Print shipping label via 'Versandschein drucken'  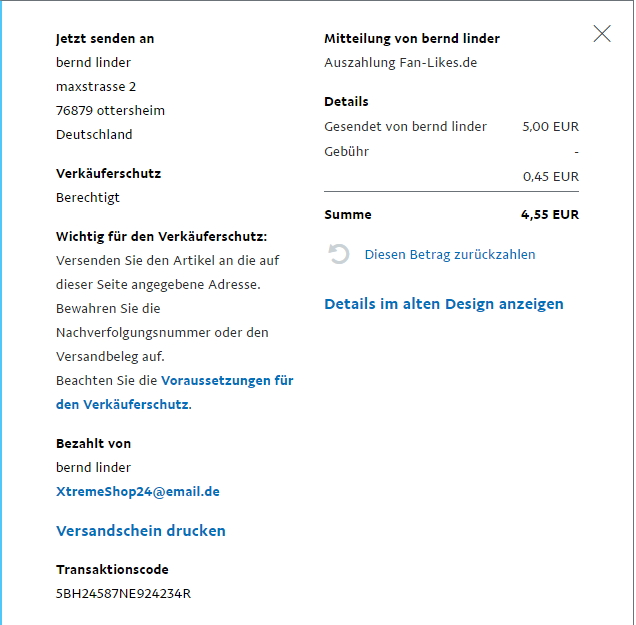click(141, 531)
